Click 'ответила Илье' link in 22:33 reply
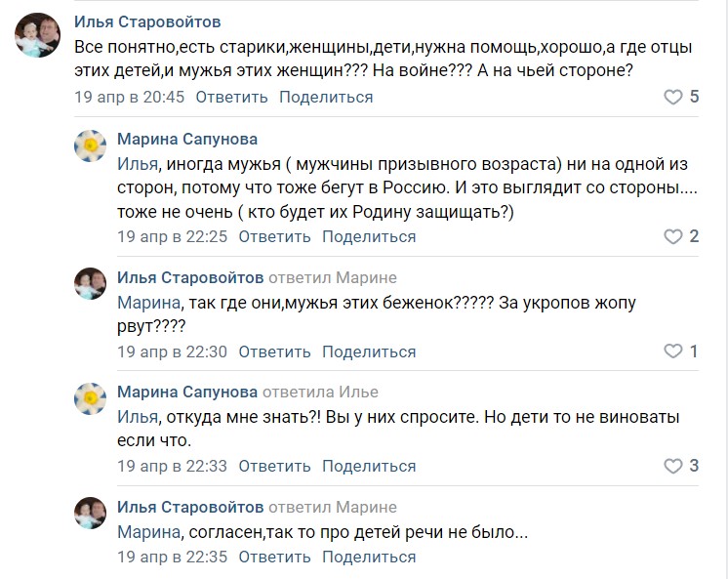The image size is (728, 579). [330, 393]
